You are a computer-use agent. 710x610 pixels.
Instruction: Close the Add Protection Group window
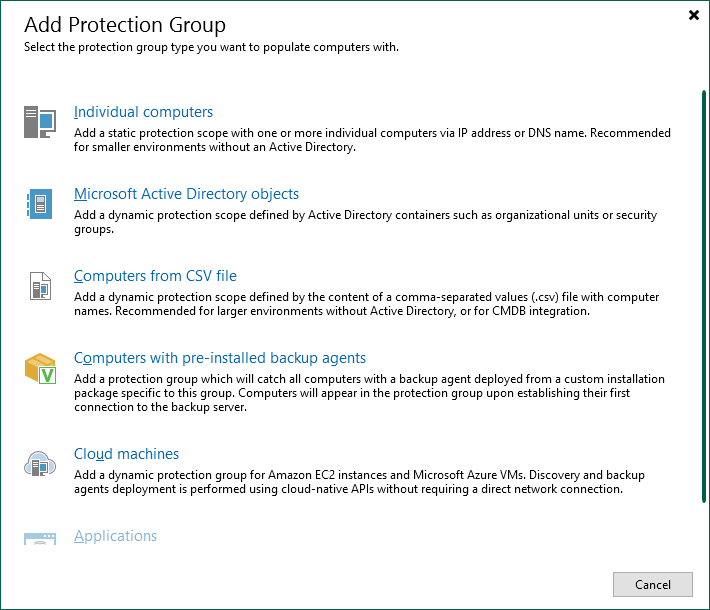pos(694,15)
